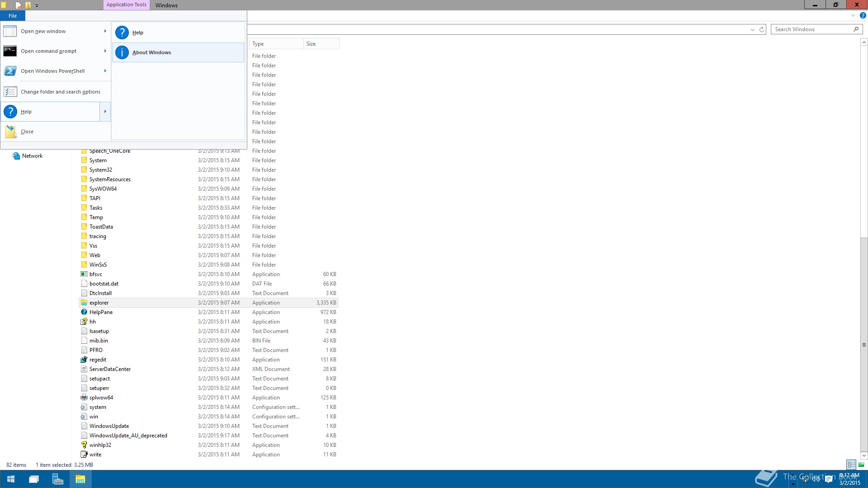Screen dimensions: 868x488
Task: Click the network tray icon
Action: click(805, 479)
